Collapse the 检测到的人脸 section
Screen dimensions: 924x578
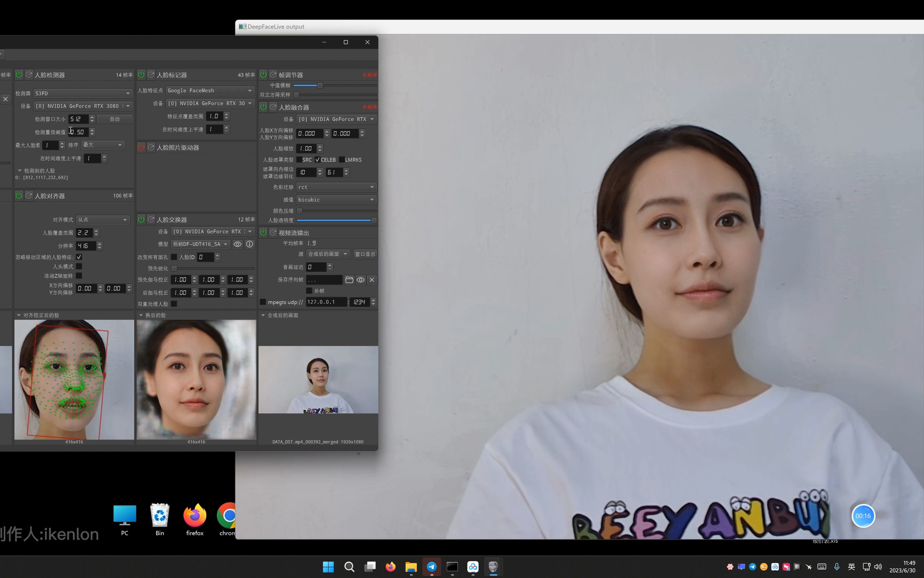pos(20,170)
